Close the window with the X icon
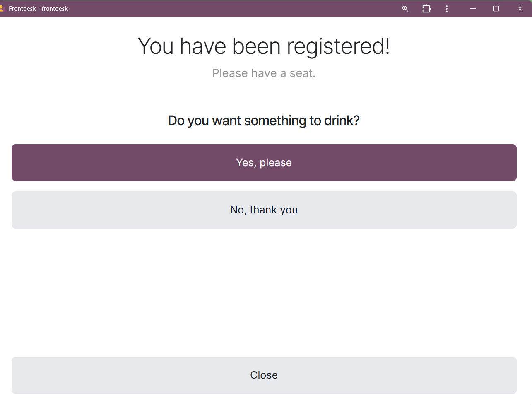This screenshot has height=406, width=532. tap(520, 9)
